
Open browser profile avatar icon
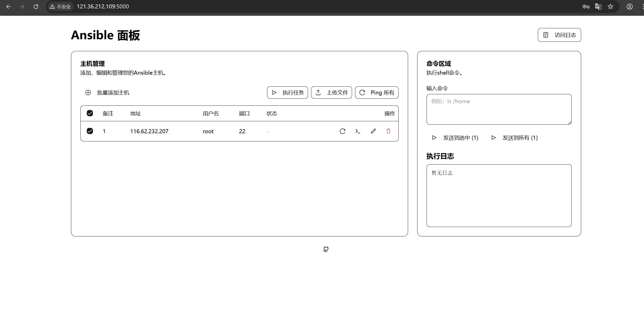(x=630, y=7)
